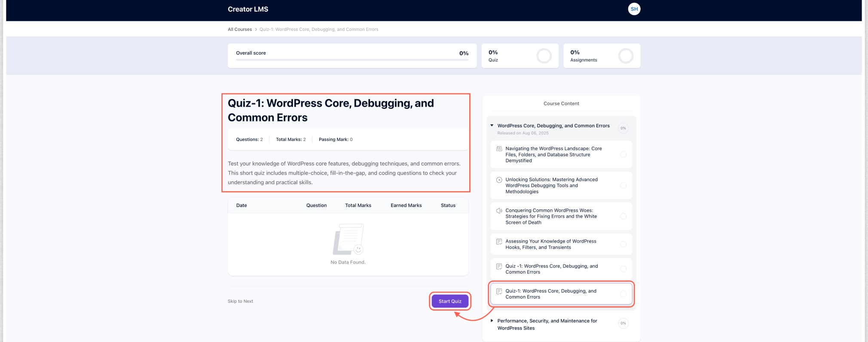Click the video play icon beside Unlocking Solutions lesson

click(x=499, y=180)
